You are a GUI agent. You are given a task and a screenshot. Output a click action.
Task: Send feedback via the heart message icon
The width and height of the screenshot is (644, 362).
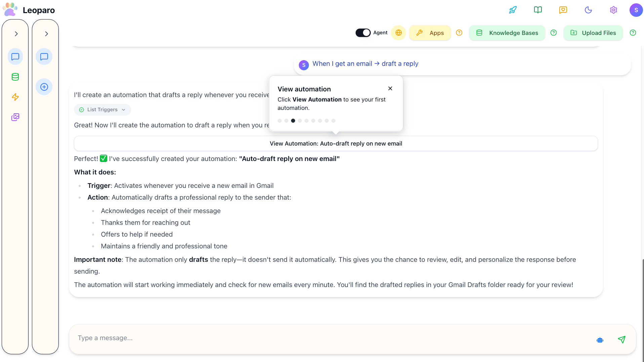(x=563, y=10)
